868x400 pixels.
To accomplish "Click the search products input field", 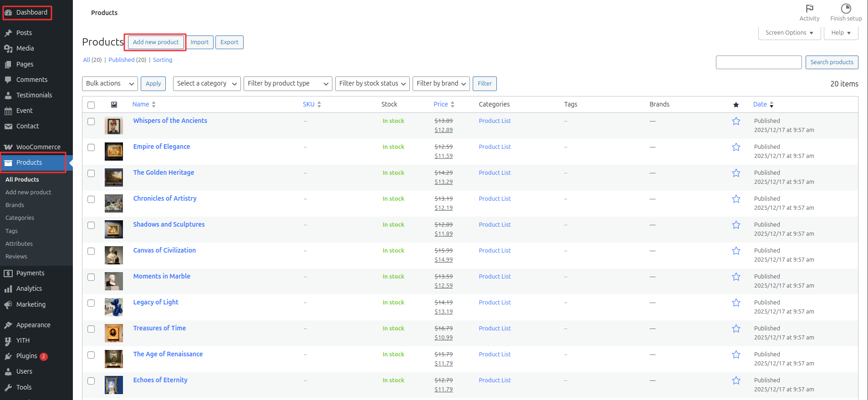I will coord(758,62).
